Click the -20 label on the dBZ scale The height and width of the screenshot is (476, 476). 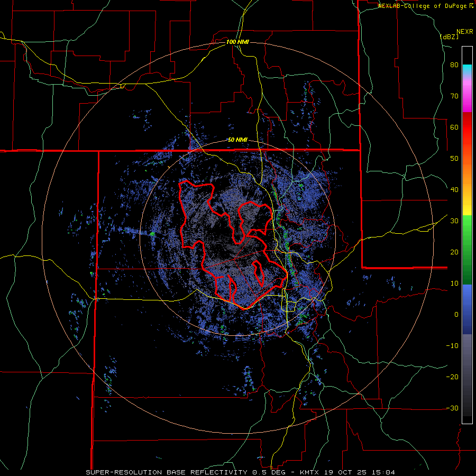click(x=452, y=377)
